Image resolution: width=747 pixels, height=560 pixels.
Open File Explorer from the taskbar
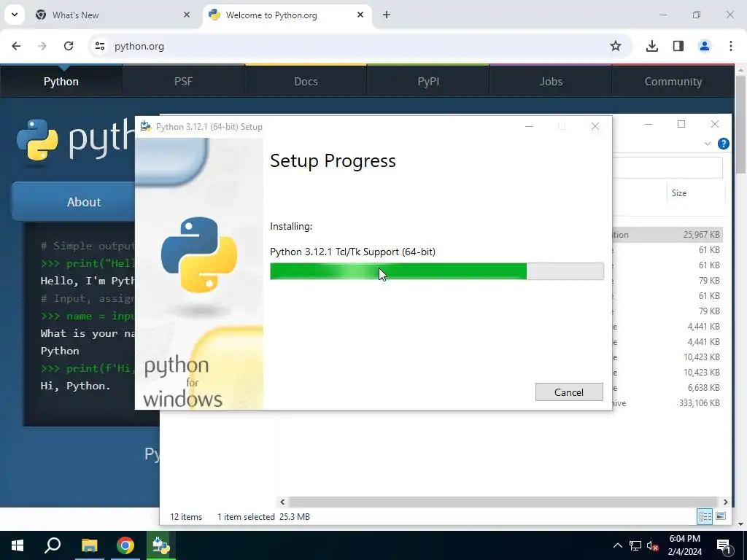89,545
